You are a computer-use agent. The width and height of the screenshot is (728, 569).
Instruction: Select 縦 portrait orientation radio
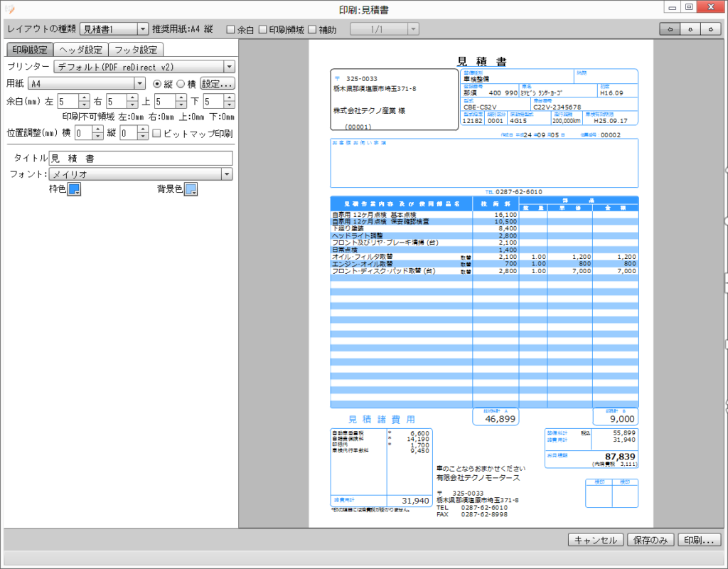pos(157,84)
